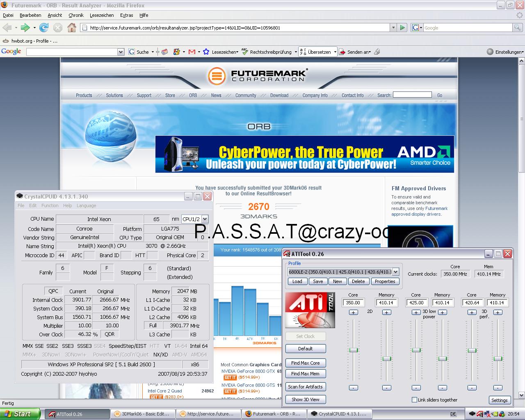Click the Google logo on the Google toolbar
Viewport: 525px width, 420px height.
[11, 51]
